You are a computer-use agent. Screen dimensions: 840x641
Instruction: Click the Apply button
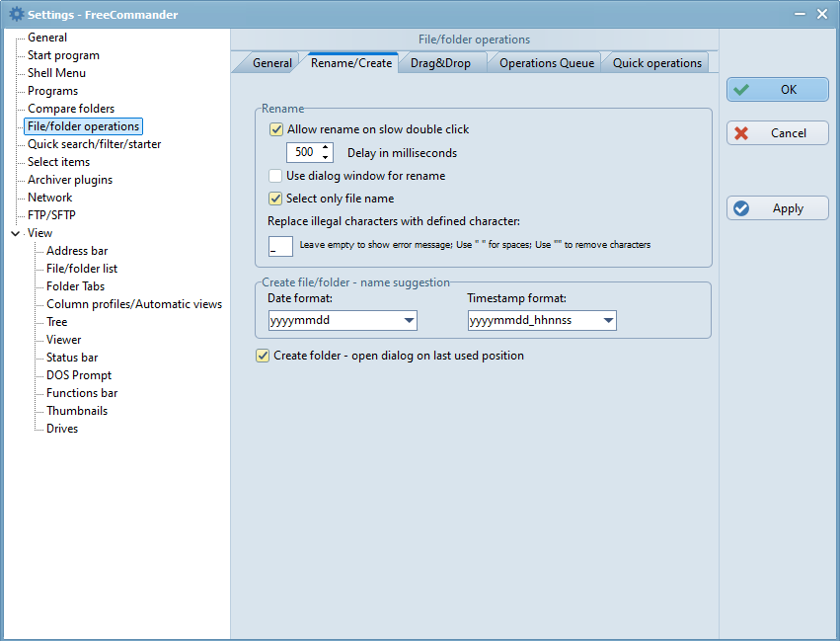click(x=778, y=208)
